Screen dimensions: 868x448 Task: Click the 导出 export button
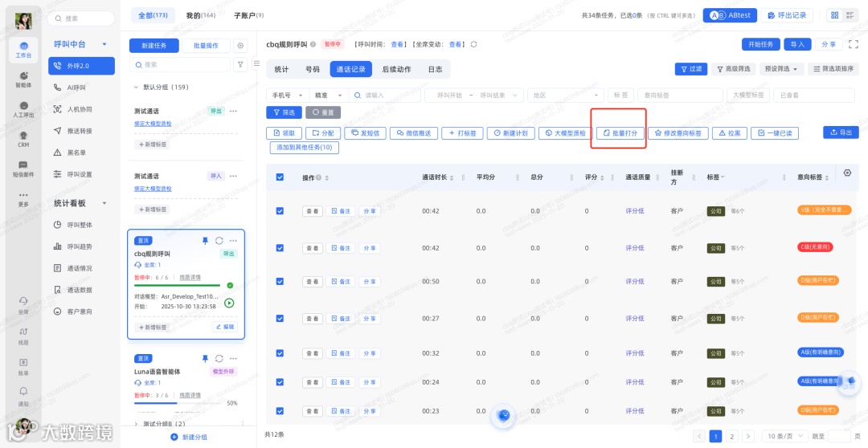[x=841, y=132]
